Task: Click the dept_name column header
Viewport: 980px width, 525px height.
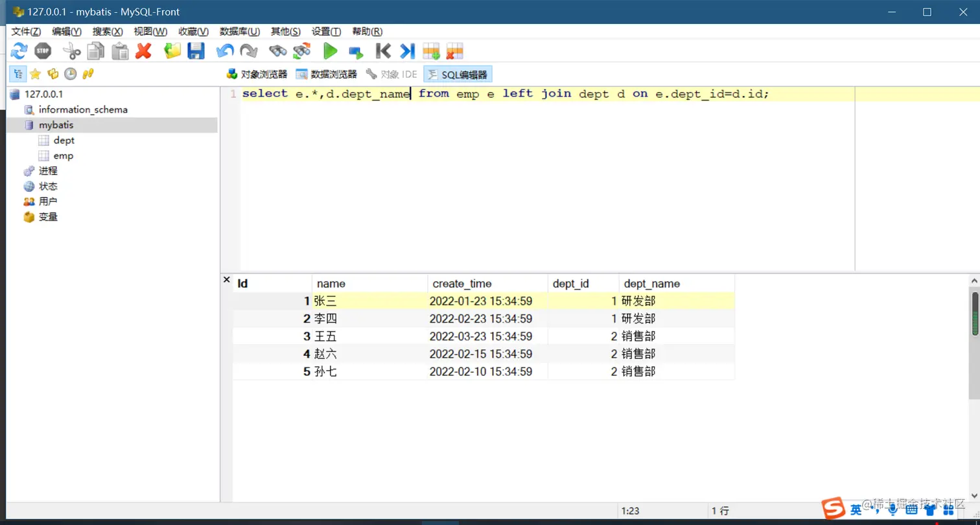Action: pyautogui.click(x=677, y=283)
